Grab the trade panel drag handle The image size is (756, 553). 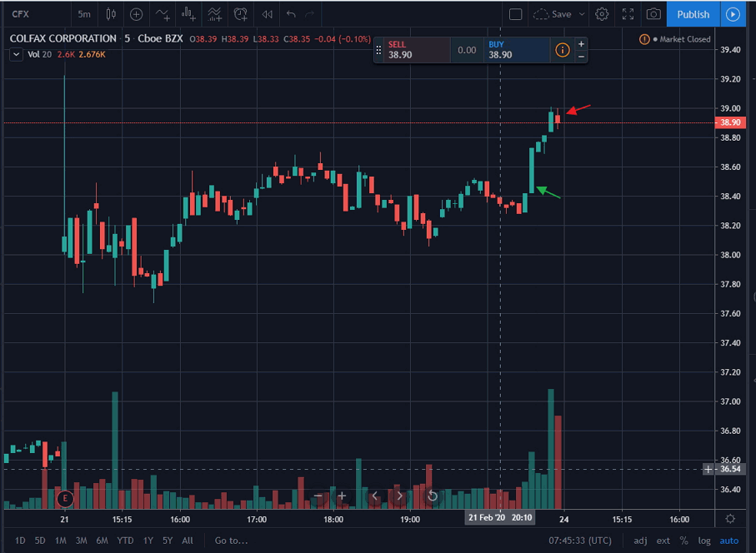coord(378,50)
